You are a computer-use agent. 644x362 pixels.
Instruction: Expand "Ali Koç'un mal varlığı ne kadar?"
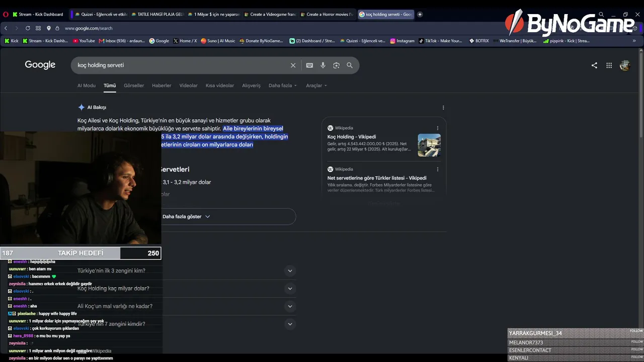(x=290, y=306)
